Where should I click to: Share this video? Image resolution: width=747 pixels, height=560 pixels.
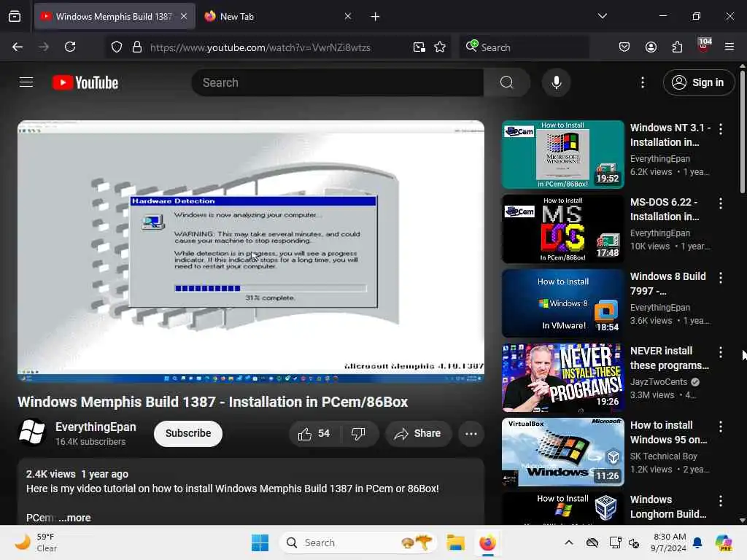[x=418, y=433]
